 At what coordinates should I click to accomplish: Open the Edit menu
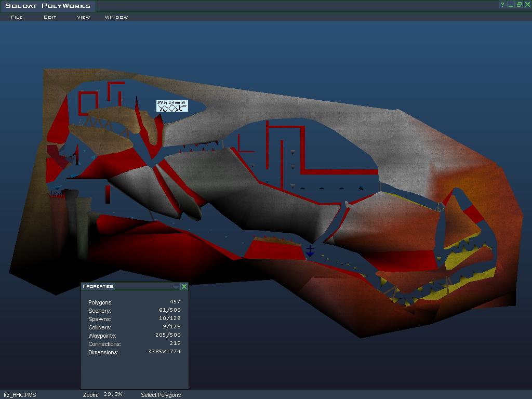(50, 17)
